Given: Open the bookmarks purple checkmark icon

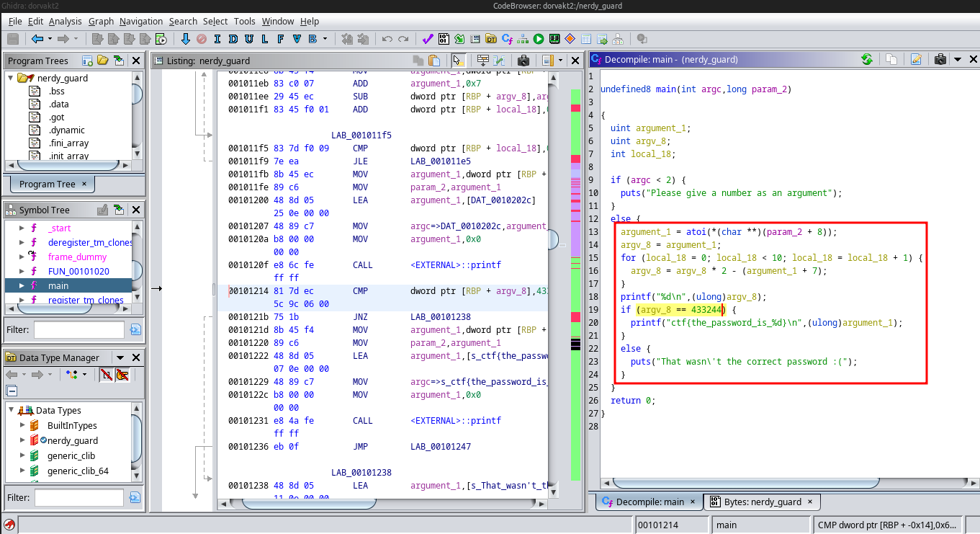Looking at the screenshot, I should pos(428,39).
